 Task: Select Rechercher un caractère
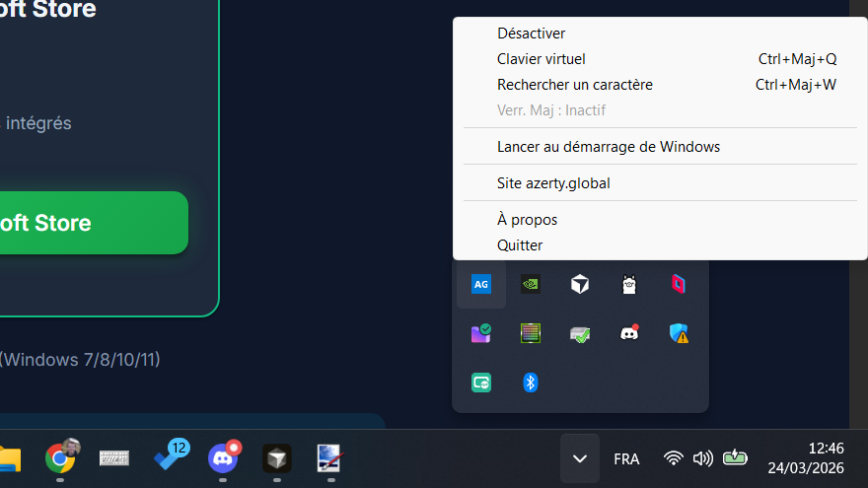[x=660, y=85]
